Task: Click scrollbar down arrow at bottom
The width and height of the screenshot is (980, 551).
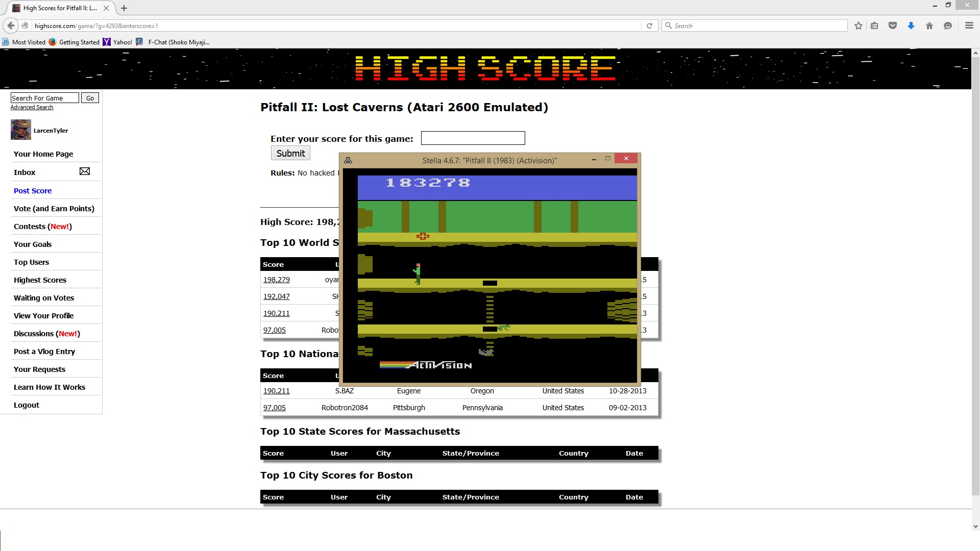Action: [975, 526]
